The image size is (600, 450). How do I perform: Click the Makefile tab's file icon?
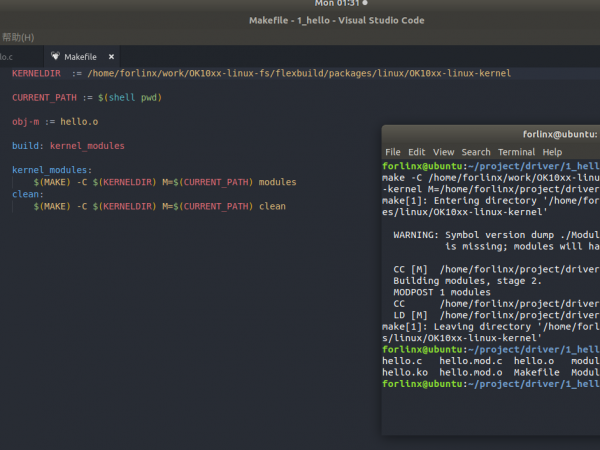click(54, 57)
